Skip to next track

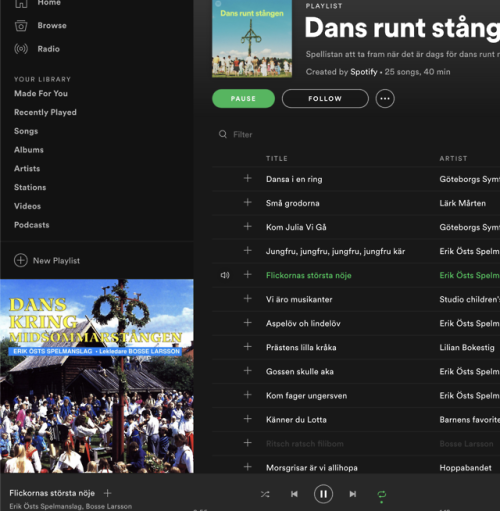[x=353, y=494]
